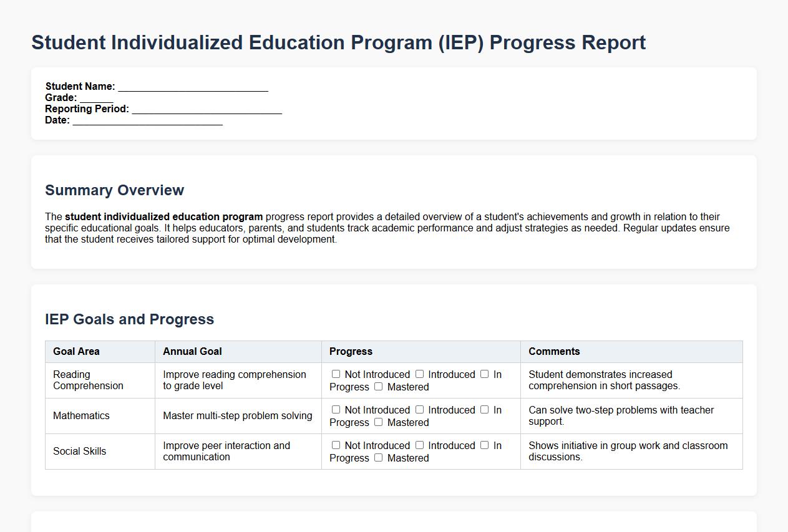The image size is (788, 532).
Task: Check 'Not Introduced' for Reading Comprehension goal
Action: 336,374
